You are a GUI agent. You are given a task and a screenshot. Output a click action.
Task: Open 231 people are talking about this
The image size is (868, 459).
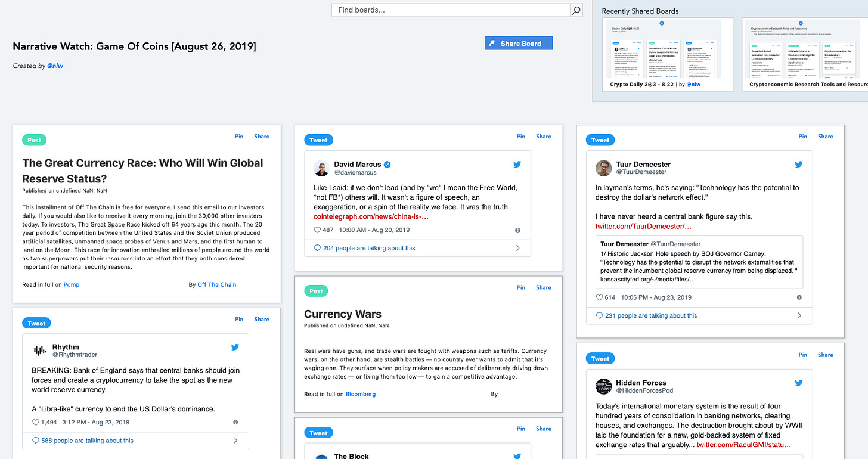[651, 316]
